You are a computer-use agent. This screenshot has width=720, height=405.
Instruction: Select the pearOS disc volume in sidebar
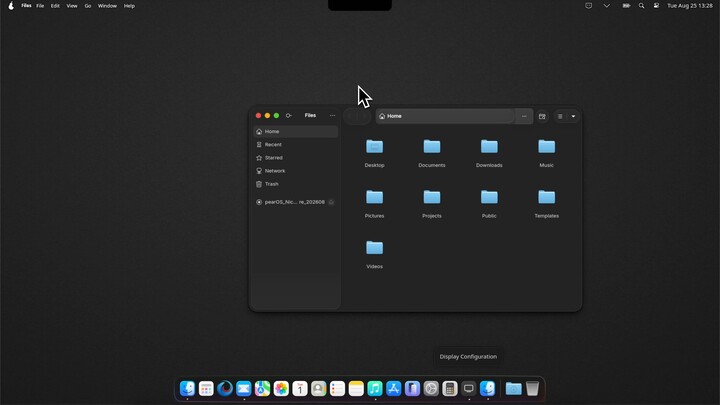pyautogui.click(x=290, y=202)
